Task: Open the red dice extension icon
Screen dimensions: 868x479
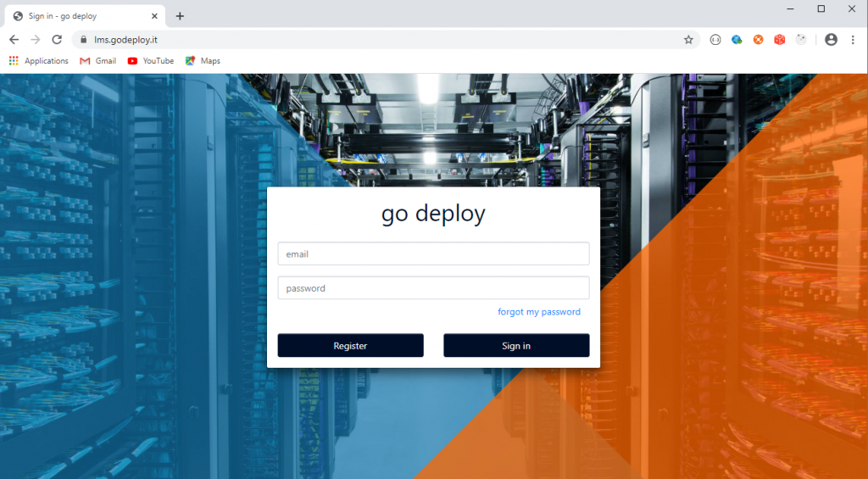Action: pos(780,40)
